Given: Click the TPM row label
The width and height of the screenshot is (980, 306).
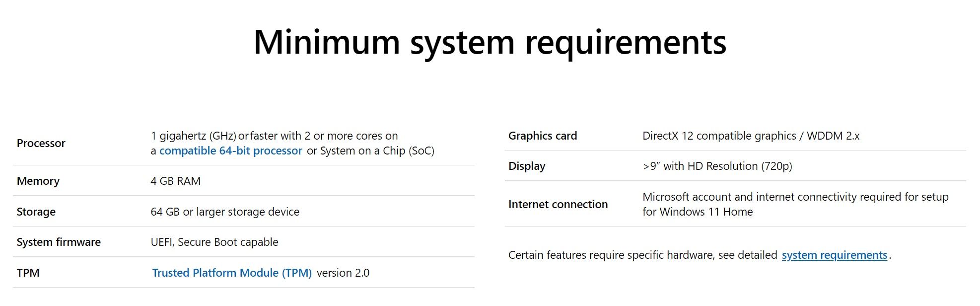Looking at the screenshot, I should point(28,273).
